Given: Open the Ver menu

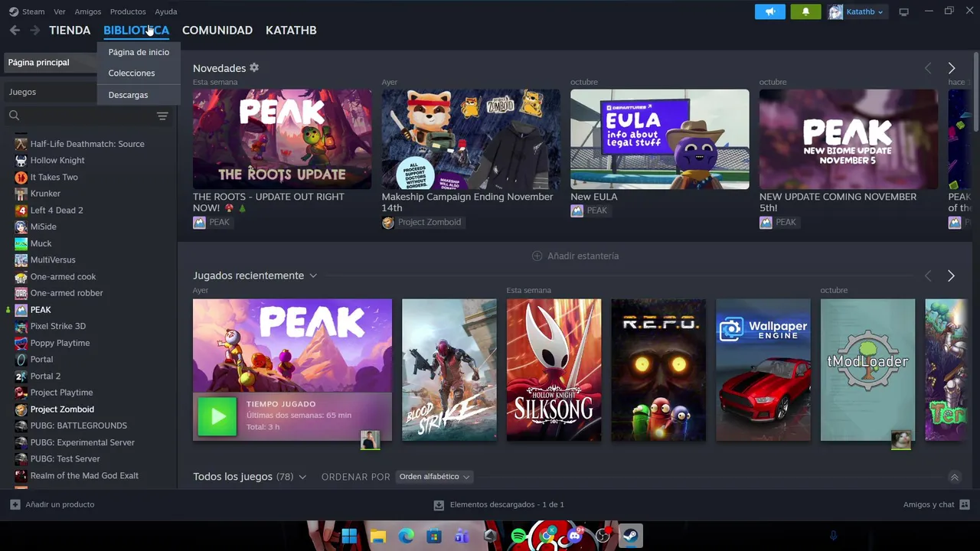Looking at the screenshot, I should (60, 11).
